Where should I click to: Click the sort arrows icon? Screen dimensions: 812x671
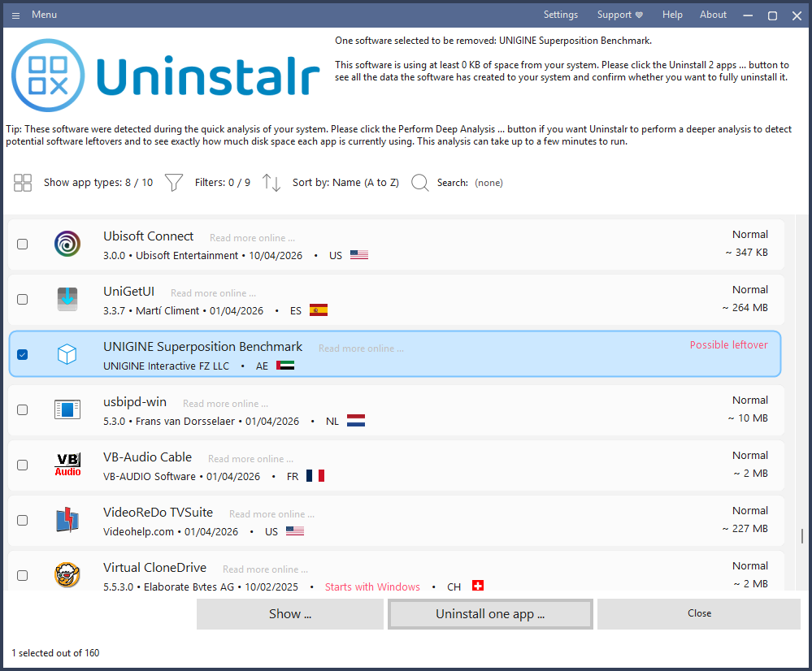click(x=271, y=183)
